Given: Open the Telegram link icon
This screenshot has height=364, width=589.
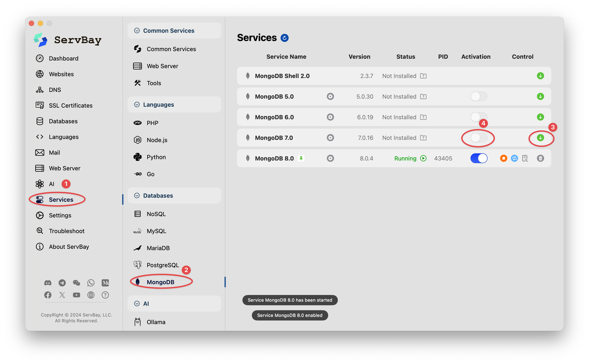Looking at the screenshot, I should tap(62, 283).
